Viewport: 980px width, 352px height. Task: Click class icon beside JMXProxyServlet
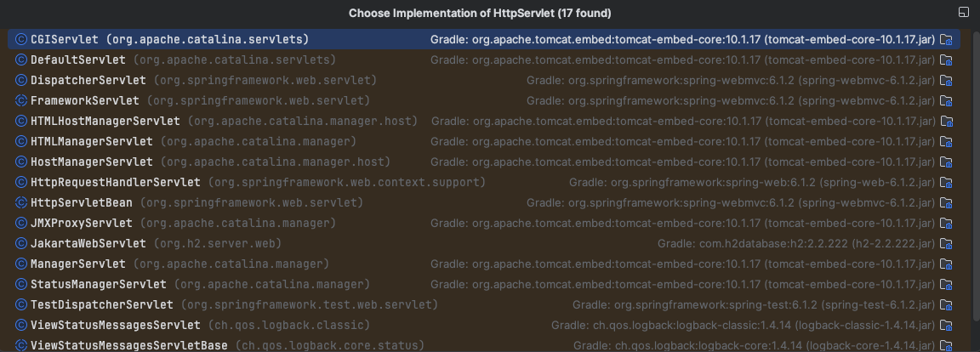[20, 223]
